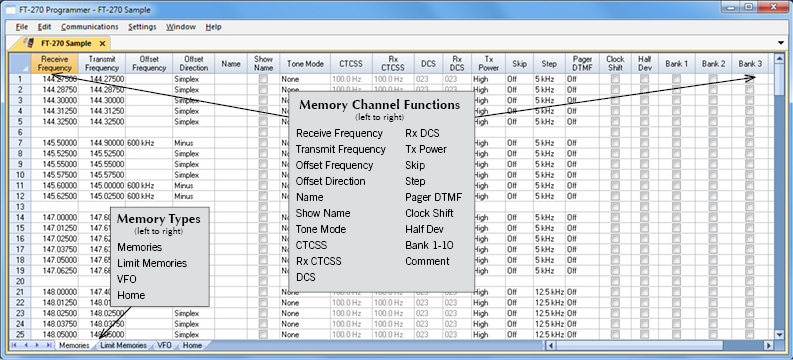Click the Transmit Frequency column header
The width and height of the screenshot is (793, 360).
click(102, 63)
